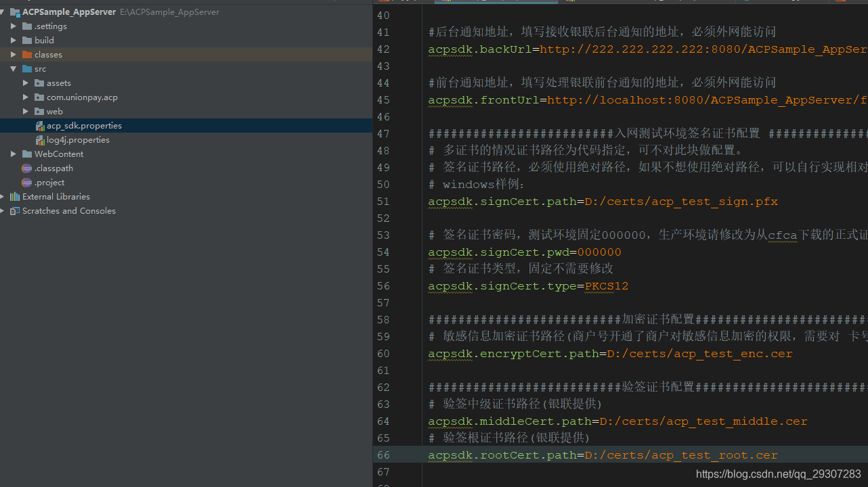The height and width of the screenshot is (487, 868).
Task: Click the project path E:\ACPSample_AppServer text
Action: pyautogui.click(x=169, y=12)
